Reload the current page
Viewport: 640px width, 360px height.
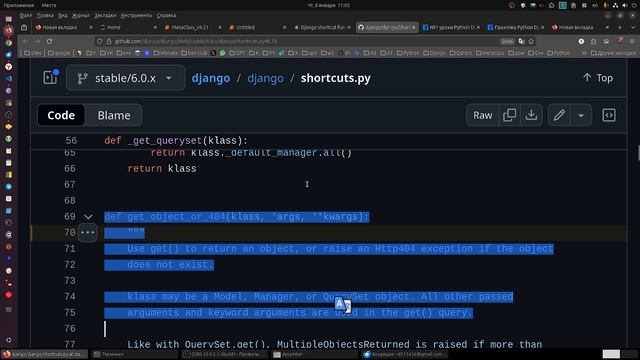pos(50,41)
